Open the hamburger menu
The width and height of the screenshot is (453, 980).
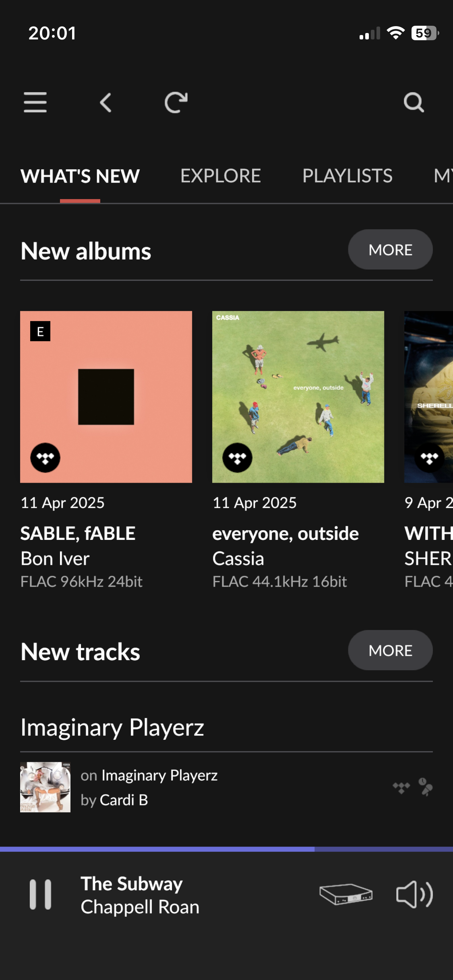pos(35,102)
